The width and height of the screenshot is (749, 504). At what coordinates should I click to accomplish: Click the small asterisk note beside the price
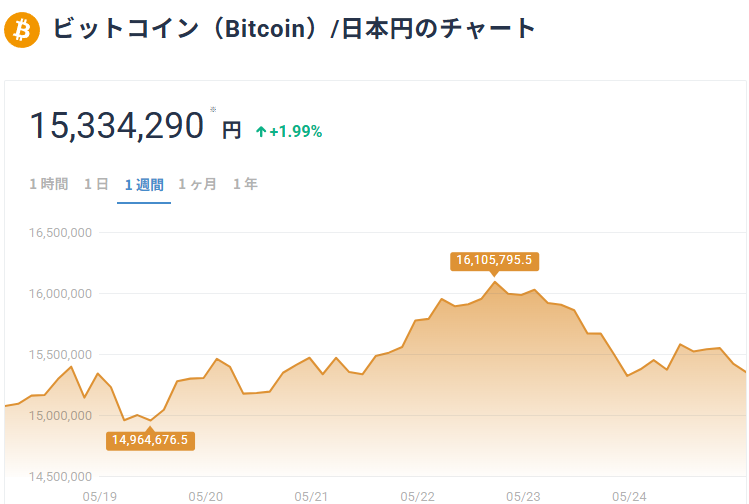click(x=213, y=110)
